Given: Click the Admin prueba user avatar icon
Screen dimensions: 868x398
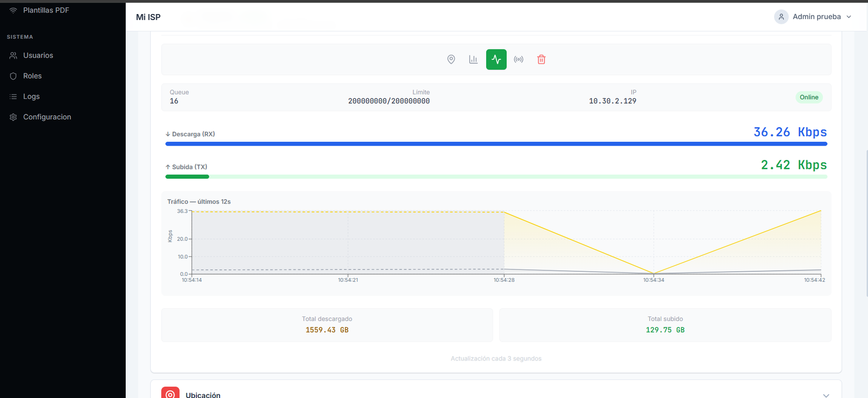Looking at the screenshot, I should tap(781, 17).
